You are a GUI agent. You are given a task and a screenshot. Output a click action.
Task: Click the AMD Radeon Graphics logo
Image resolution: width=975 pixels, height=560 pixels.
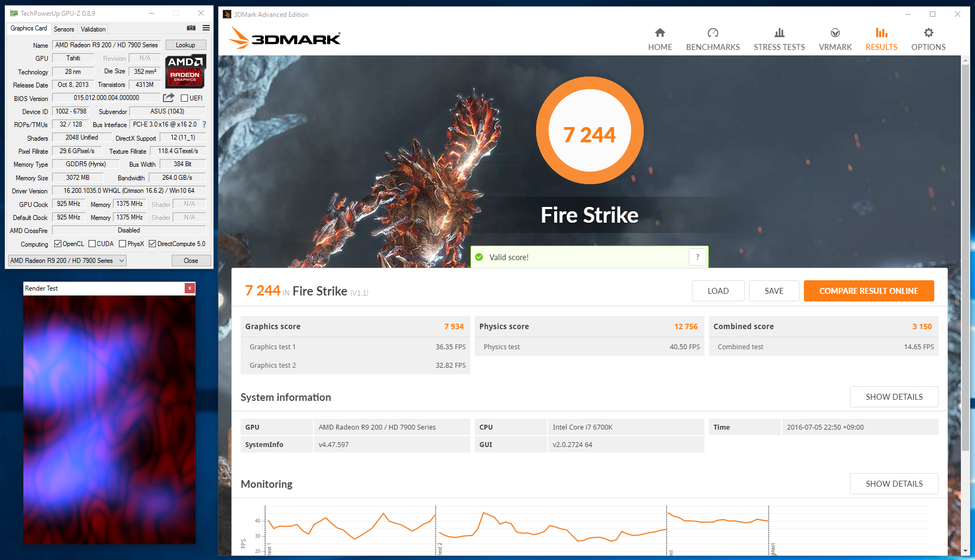pos(185,71)
